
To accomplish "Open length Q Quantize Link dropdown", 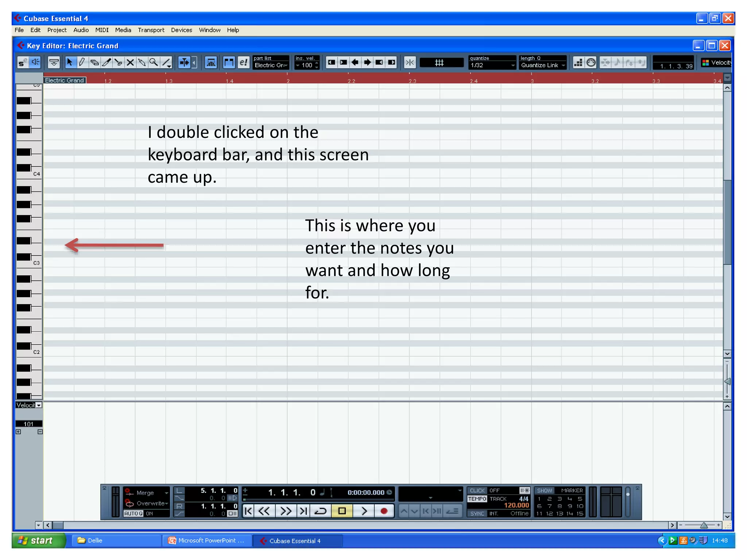I will click(x=543, y=65).
